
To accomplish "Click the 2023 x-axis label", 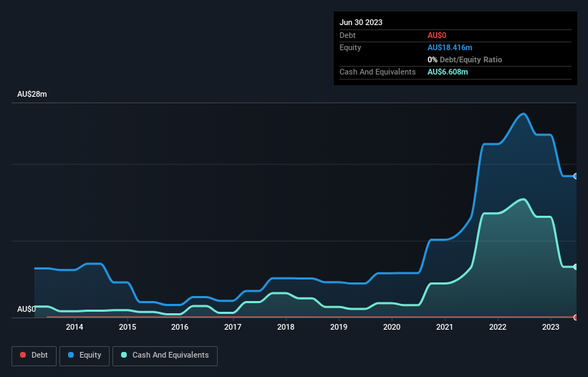I will [x=551, y=327].
